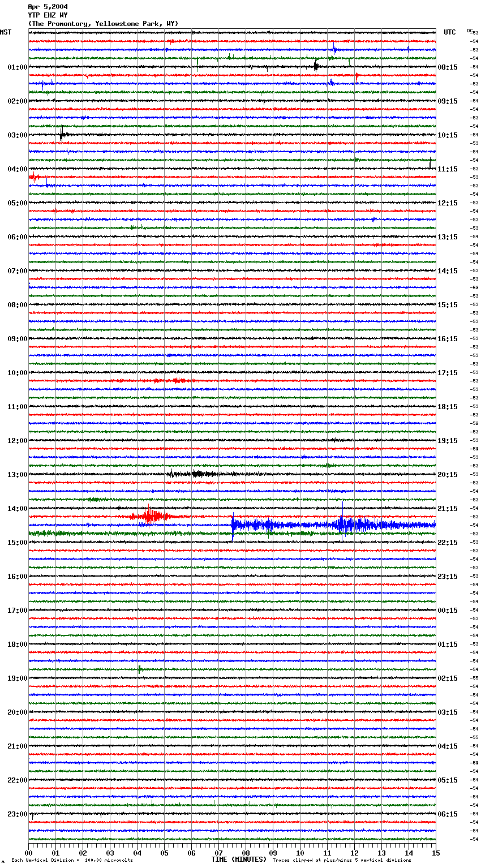The width and height of the screenshot is (481, 868).
Task: Select the 19:00 MST hour label
Action: 18,678
